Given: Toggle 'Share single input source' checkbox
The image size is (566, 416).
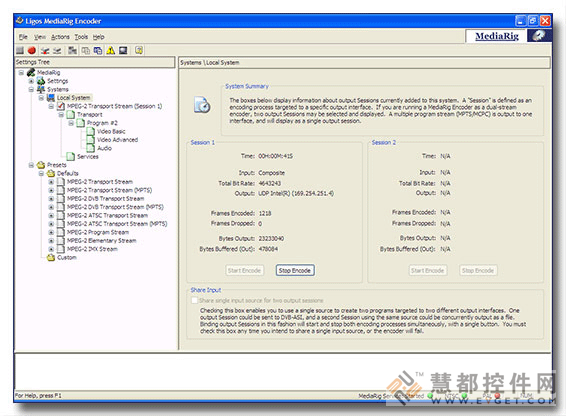Looking at the screenshot, I should pyautogui.click(x=195, y=300).
